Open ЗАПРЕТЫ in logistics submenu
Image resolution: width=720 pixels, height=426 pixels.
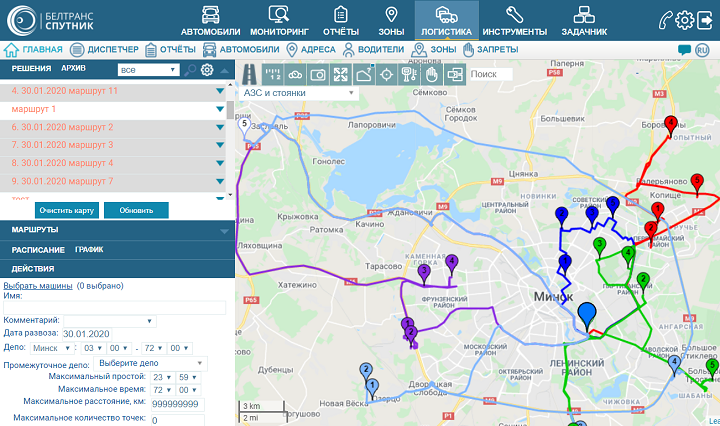pyautogui.click(x=490, y=50)
